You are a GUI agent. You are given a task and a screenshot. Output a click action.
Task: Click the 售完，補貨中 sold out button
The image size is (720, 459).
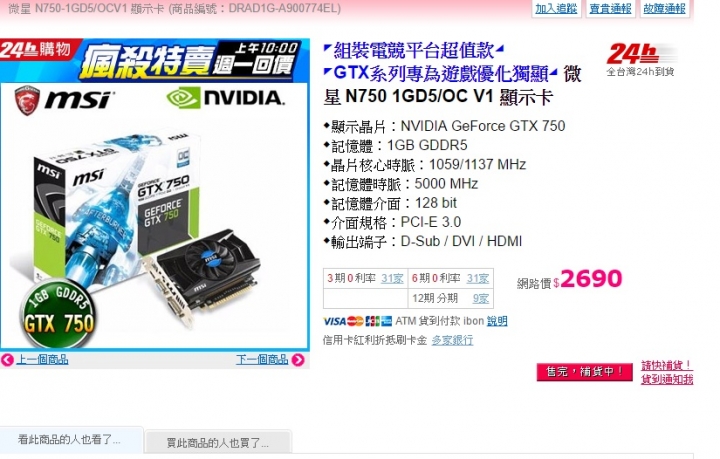585,372
